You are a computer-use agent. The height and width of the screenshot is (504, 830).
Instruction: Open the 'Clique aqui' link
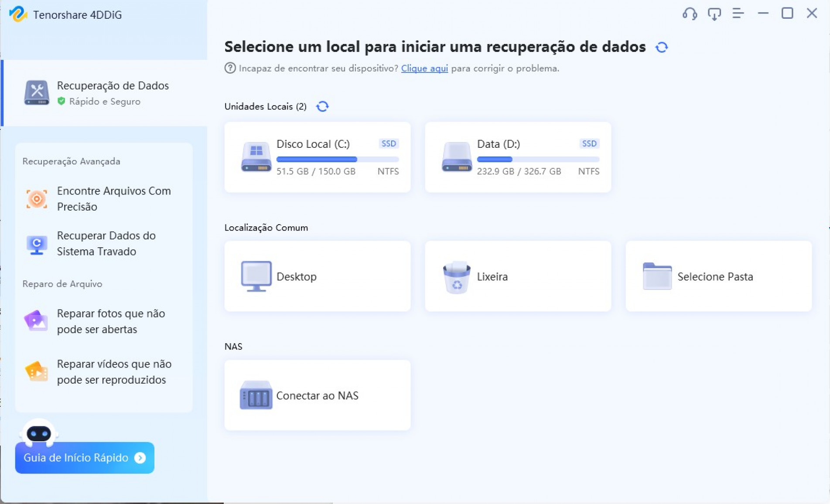424,68
